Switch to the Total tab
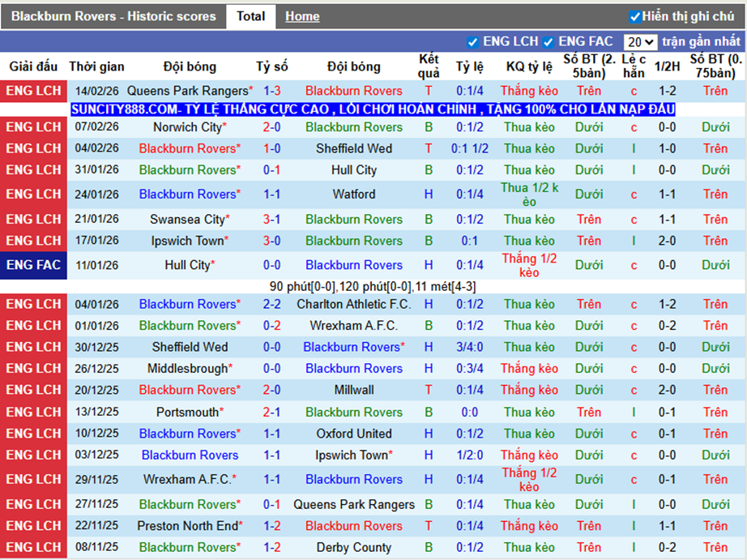Screen dimensions: 747x560 (250, 17)
